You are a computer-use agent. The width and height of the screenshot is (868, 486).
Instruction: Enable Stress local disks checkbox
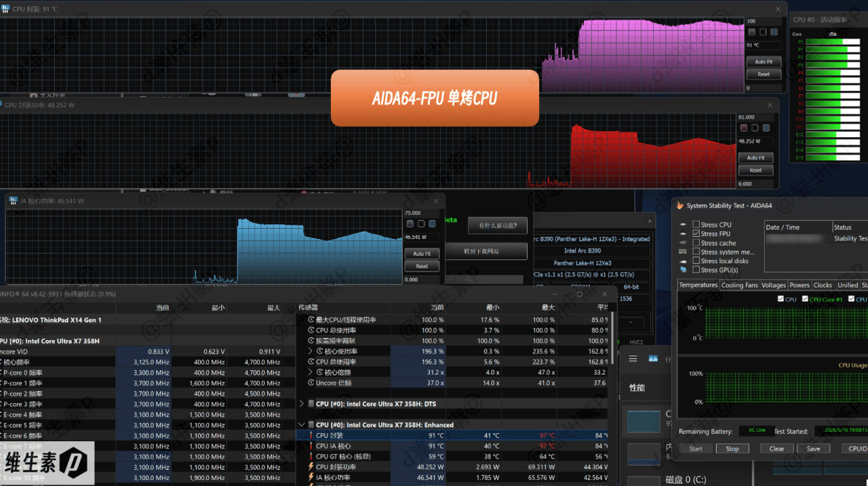(696, 261)
